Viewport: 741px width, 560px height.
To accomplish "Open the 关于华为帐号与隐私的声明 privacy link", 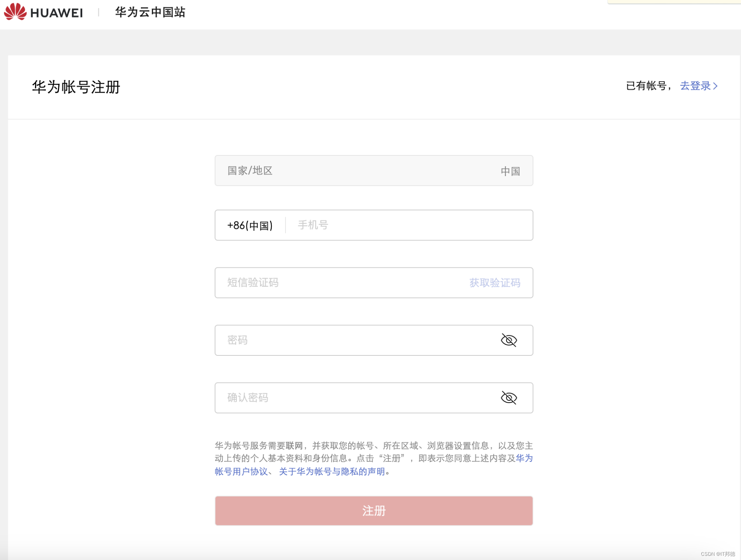I will [x=332, y=471].
